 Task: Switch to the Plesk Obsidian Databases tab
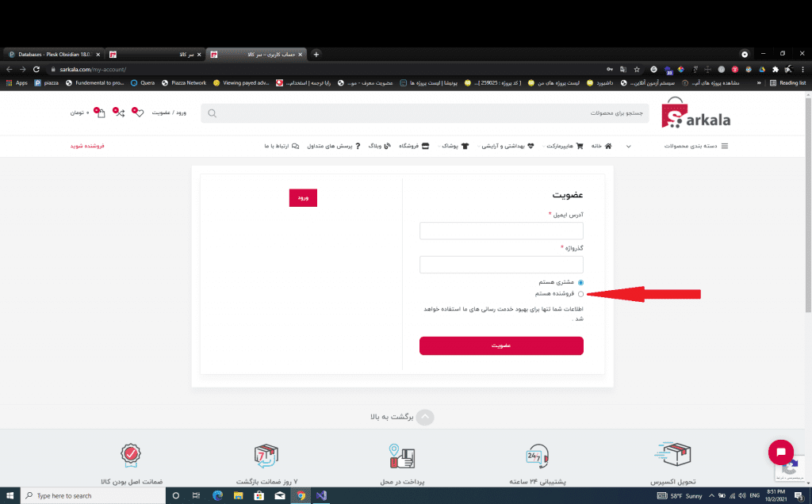tap(52, 54)
